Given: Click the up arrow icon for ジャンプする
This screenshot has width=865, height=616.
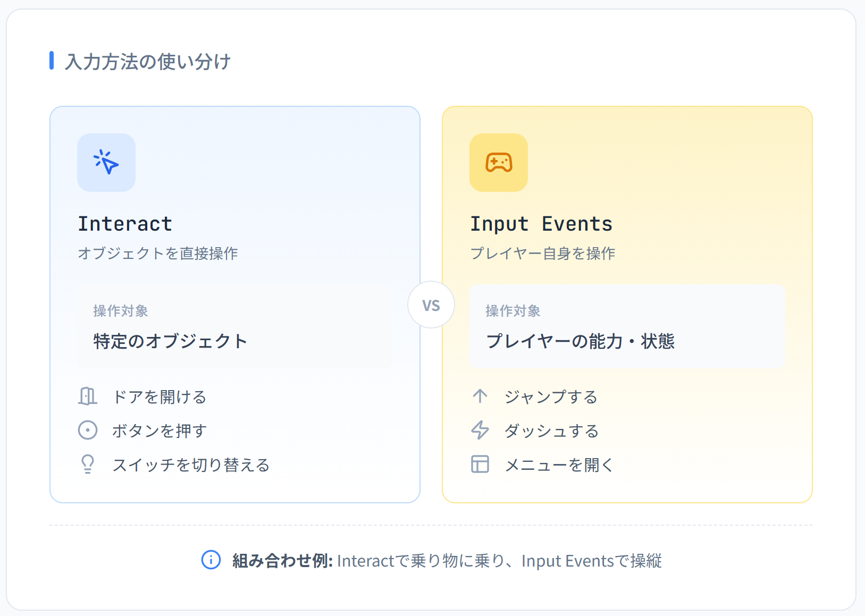Looking at the screenshot, I should 480,396.
